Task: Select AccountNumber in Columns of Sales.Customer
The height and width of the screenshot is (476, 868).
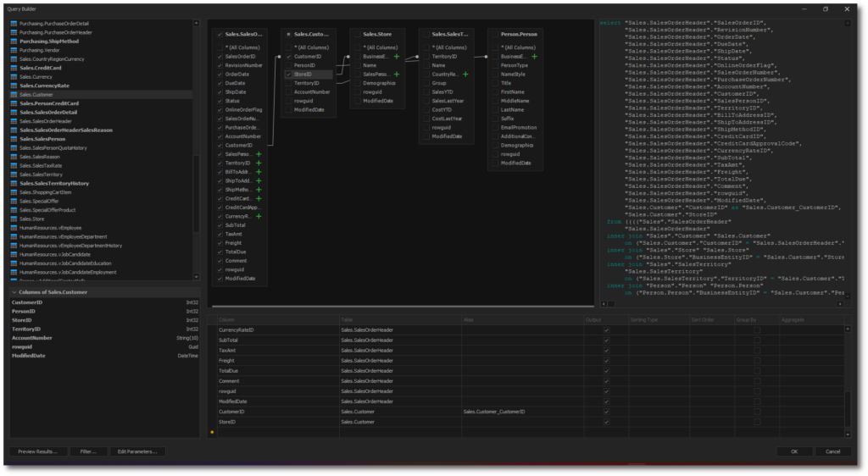Action: click(x=104, y=338)
